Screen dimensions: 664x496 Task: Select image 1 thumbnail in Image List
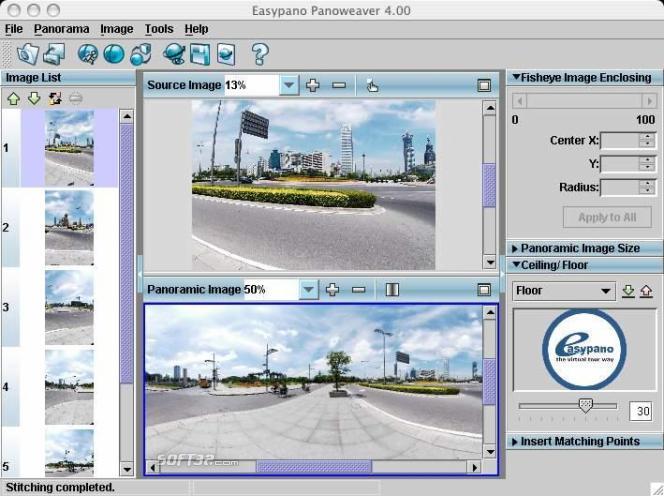69,148
